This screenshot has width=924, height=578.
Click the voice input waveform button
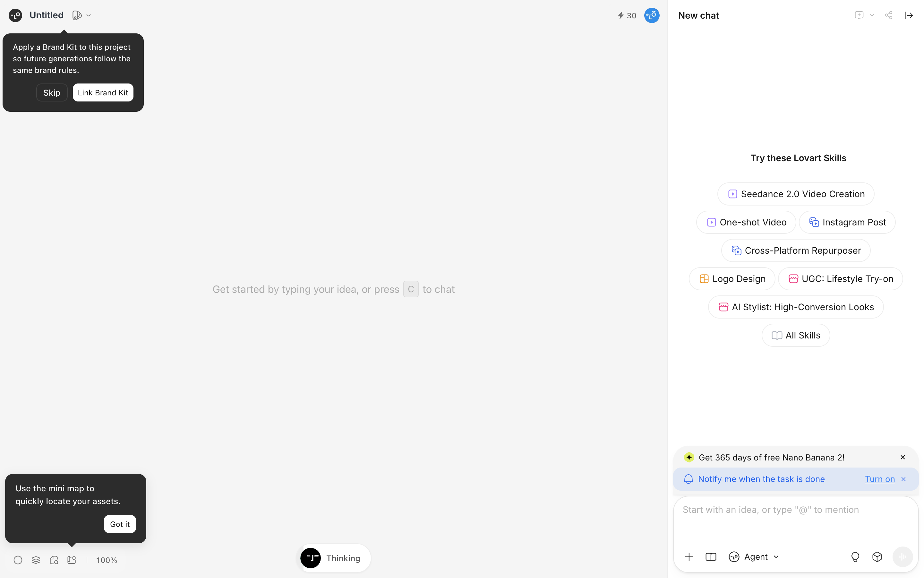pos(903,556)
